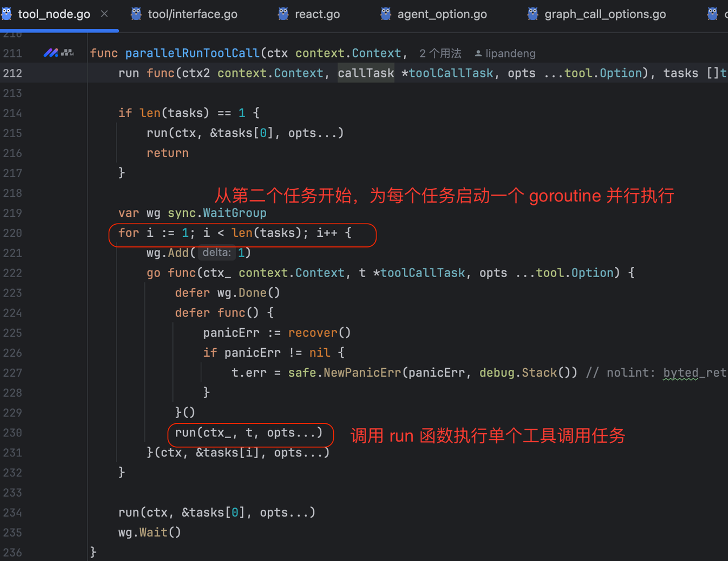
Task: Click 'sync.WaitGroup' on line 219
Action: (217, 213)
